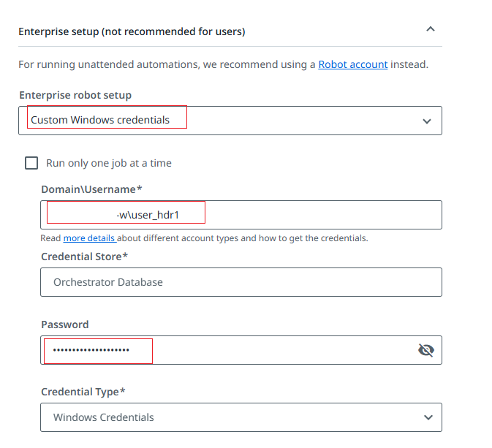The image size is (492, 448).
Task: Click the Enterprise setup section heading
Action: pyautogui.click(x=132, y=31)
